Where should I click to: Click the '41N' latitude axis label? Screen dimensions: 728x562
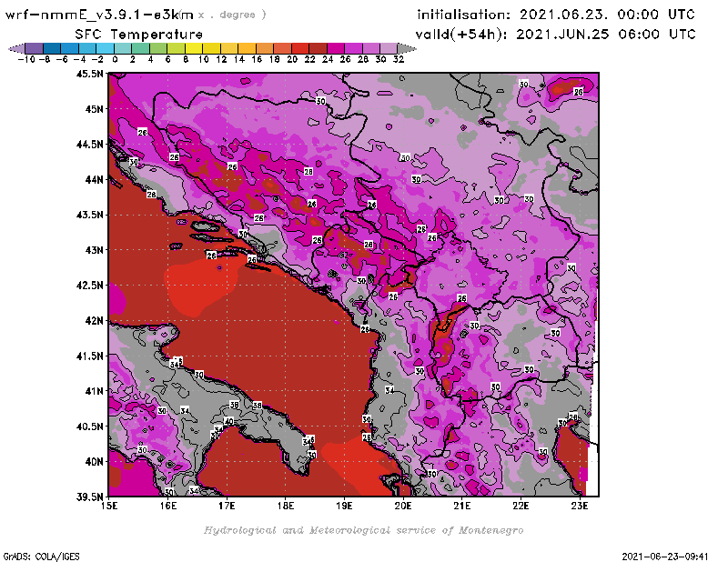(x=95, y=391)
